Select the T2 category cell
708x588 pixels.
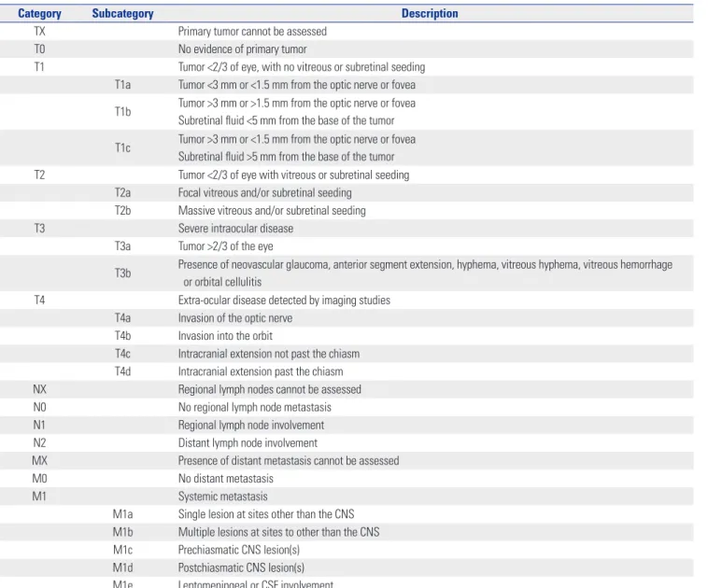click(39, 175)
